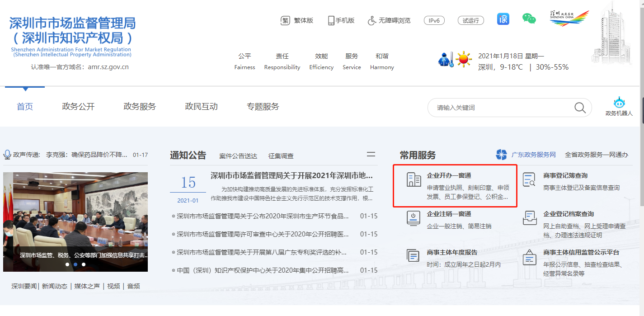Select the second carousel dot indicator
The height and width of the screenshot is (316, 644).
[75, 264]
